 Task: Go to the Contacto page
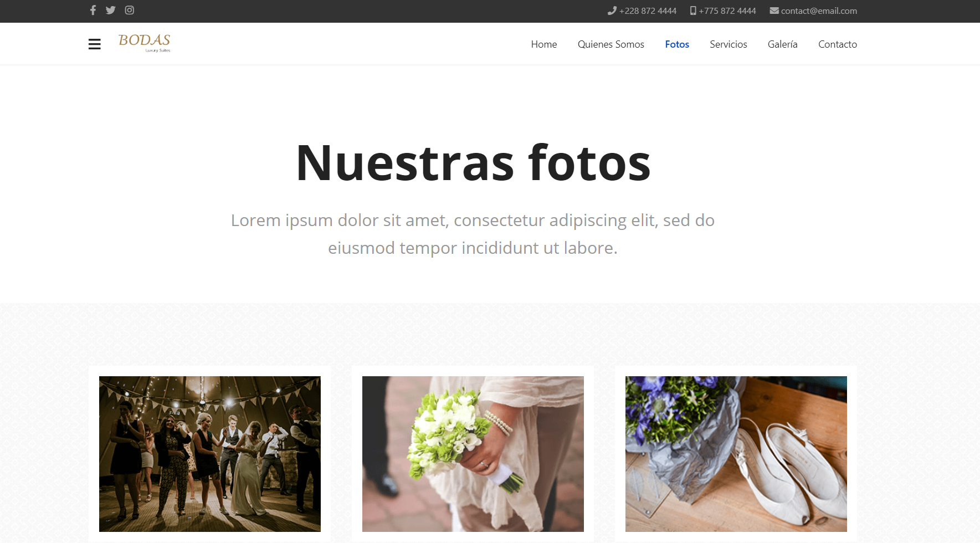[837, 44]
